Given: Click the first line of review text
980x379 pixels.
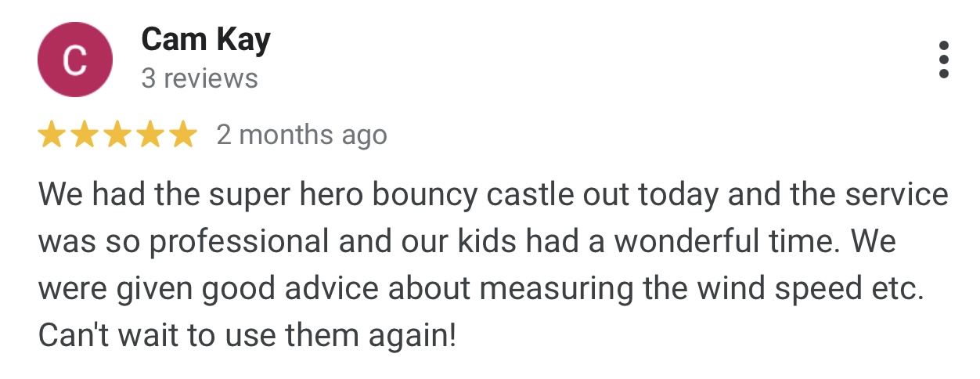Looking at the screenshot, I should click(493, 195).
